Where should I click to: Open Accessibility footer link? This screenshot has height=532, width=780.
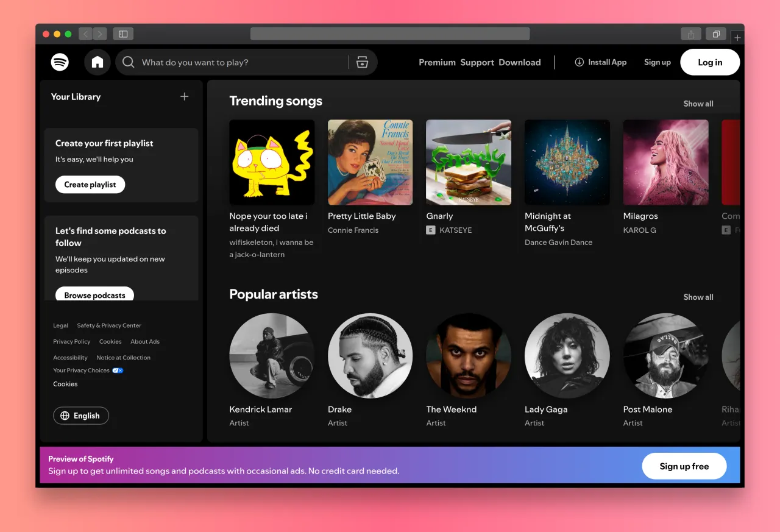(71, 358)
